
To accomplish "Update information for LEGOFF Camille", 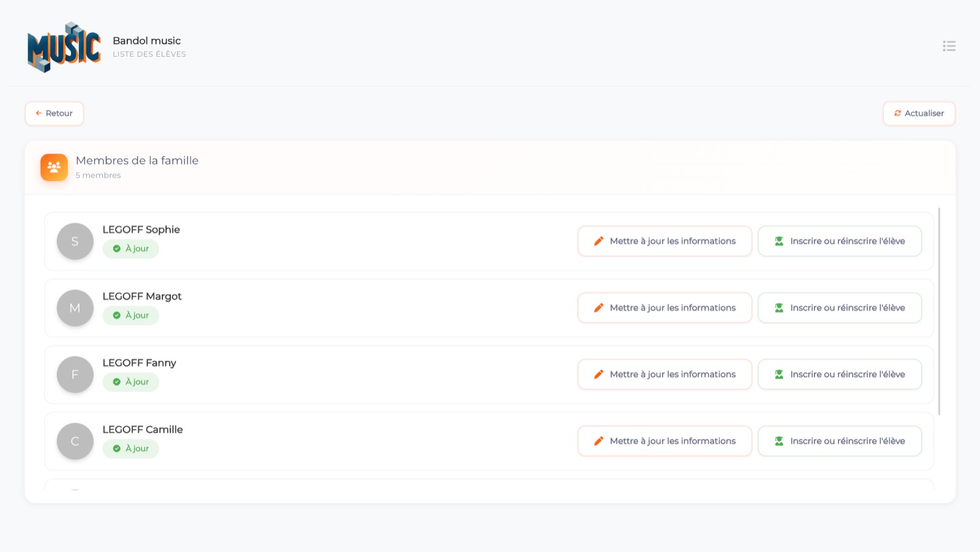I will pyautogui.click(x=665, y=441).
